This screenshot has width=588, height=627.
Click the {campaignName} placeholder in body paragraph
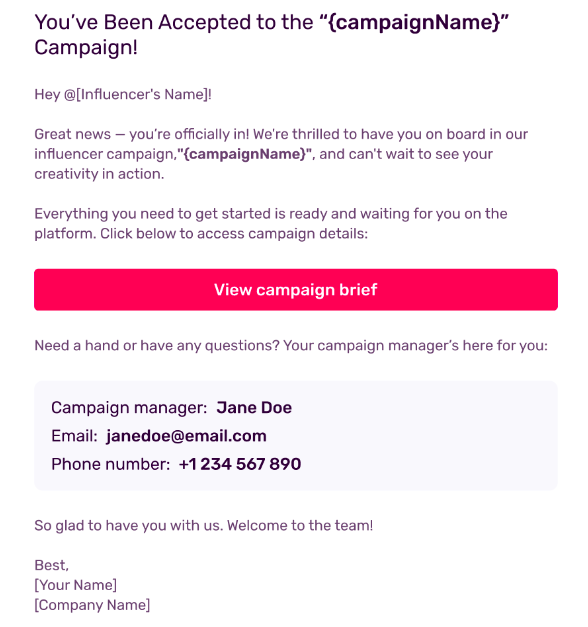tap(244, 154)
